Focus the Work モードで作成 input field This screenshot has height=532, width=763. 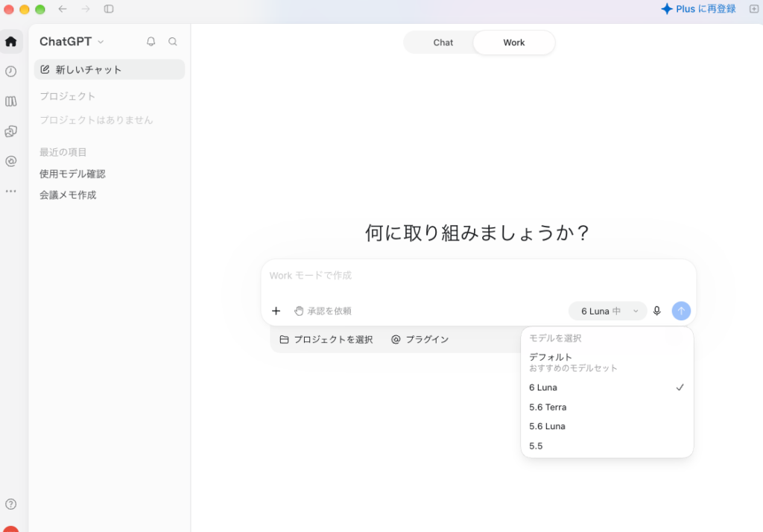click(x=479, y=276)
